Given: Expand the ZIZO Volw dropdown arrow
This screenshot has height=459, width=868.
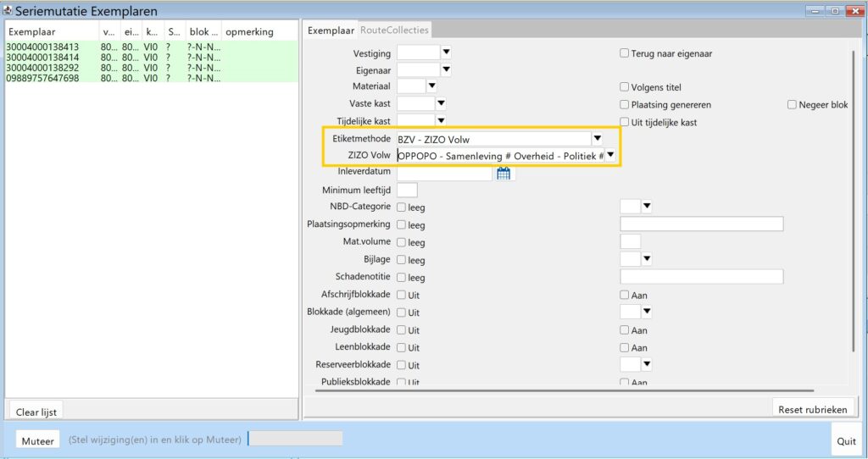Looking at the screenshot, I should [609, 155].
